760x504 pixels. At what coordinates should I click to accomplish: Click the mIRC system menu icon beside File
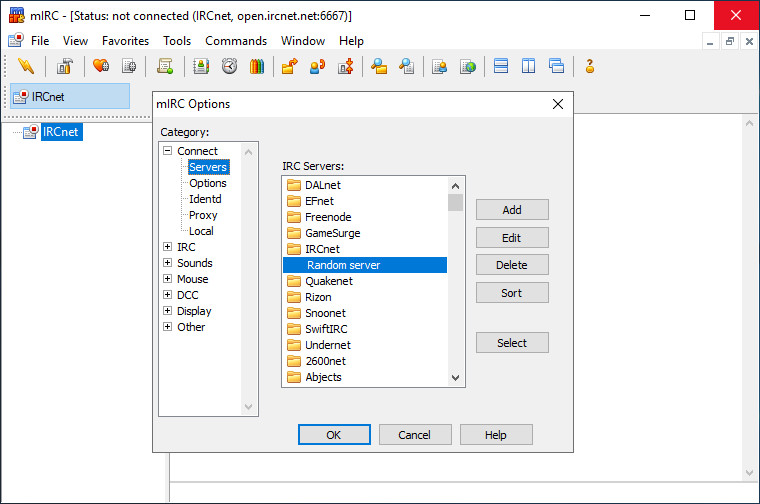pos(16,40)
